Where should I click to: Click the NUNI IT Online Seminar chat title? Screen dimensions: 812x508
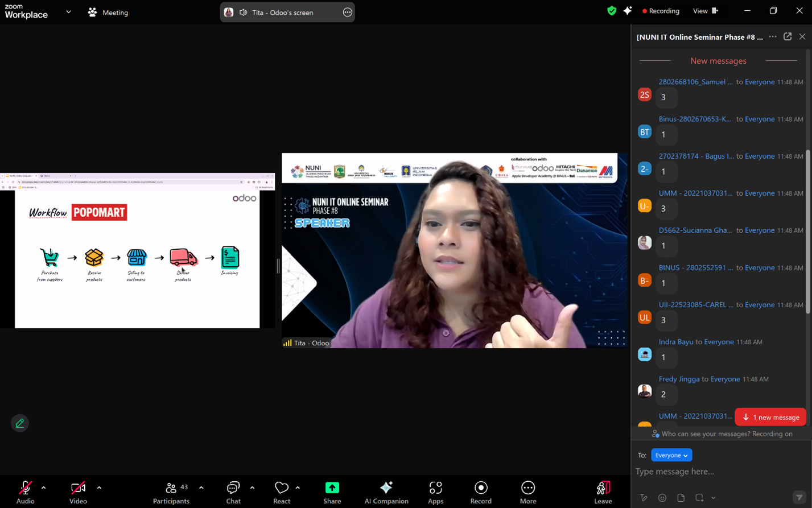pyautogui.click(x=700, y=37)
